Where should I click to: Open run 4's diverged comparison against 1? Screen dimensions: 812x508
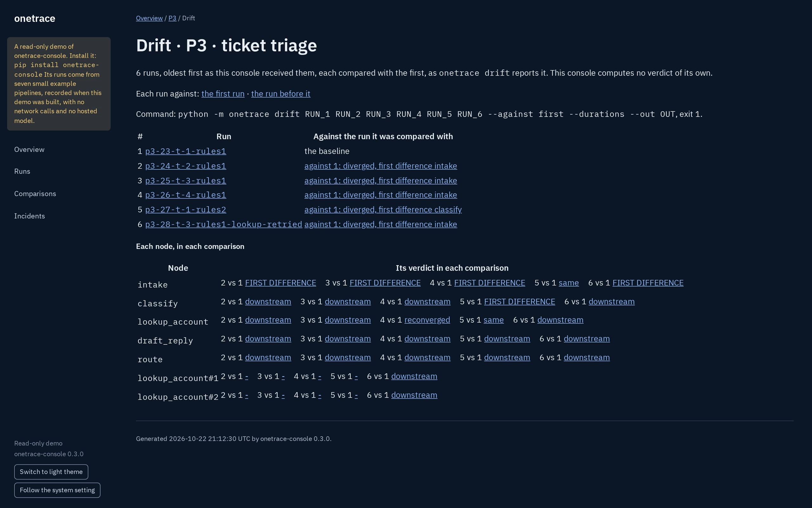click(x=381, y=195)
